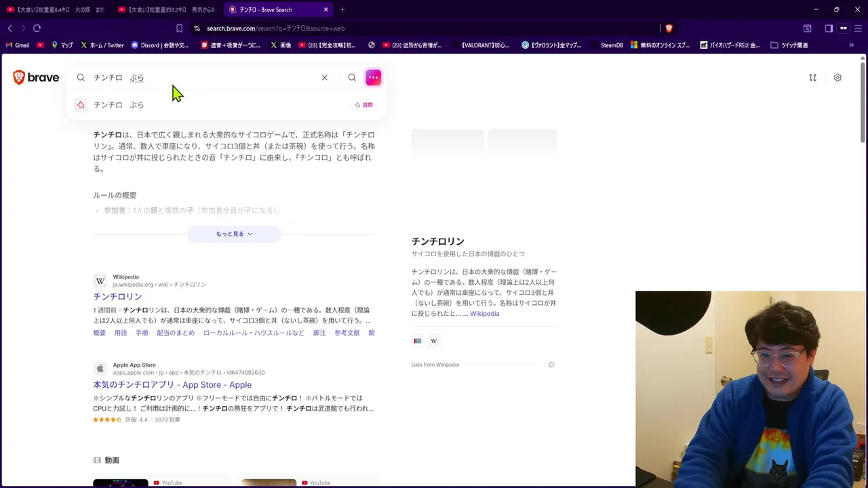Click the Brave logo on search page

pos(36,77)
